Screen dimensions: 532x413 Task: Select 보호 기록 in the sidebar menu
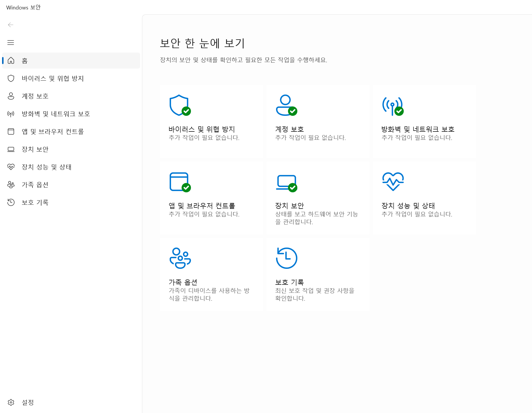click(35, 202)
